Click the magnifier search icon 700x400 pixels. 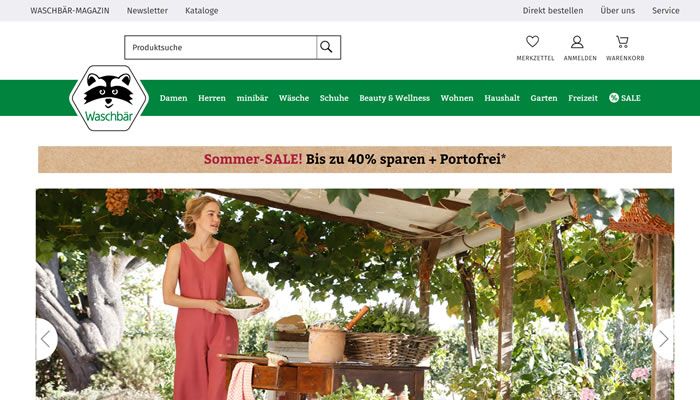coord(328,47)
